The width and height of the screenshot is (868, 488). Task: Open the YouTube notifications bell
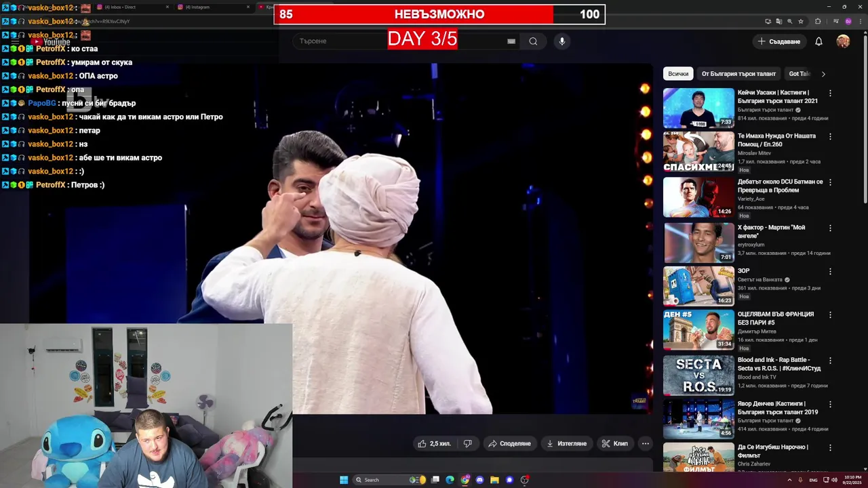pyautogui.click(x=818, y=41)
